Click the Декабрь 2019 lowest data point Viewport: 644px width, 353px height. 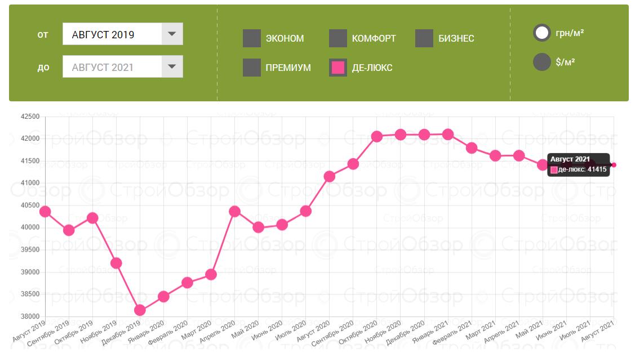(140, 310)
